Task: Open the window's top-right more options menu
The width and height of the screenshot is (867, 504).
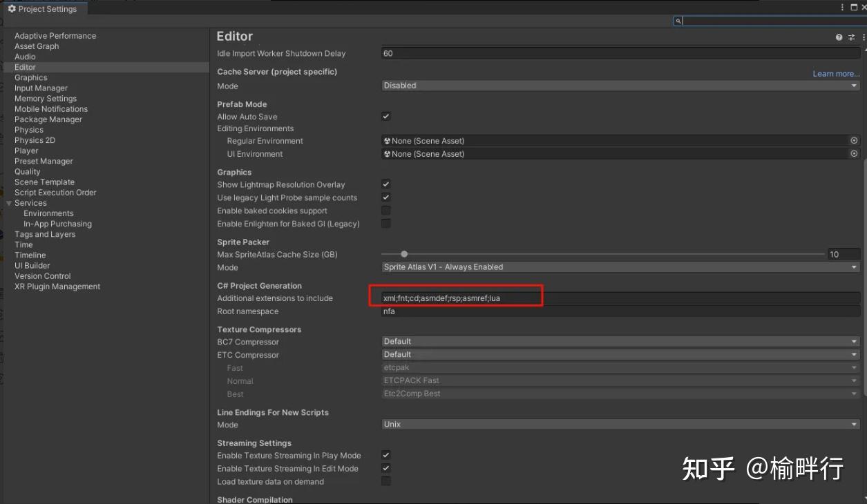Action: click(842, 8)
